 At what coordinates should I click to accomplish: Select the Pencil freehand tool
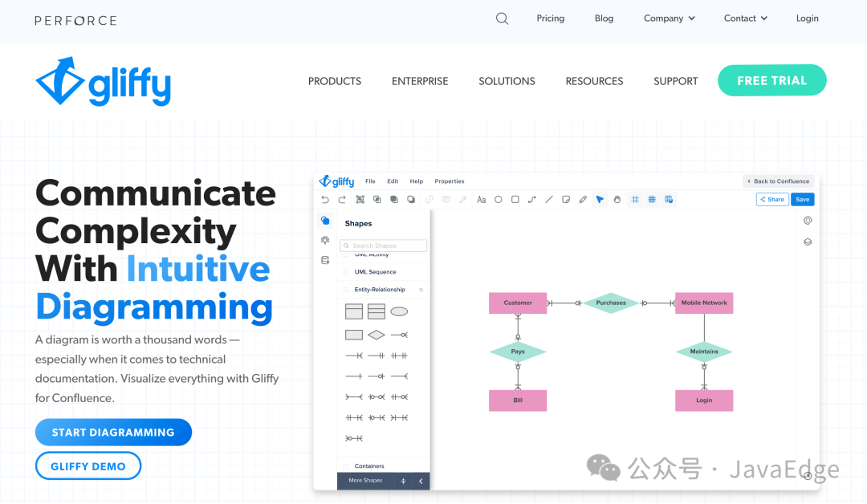click(583, 200)
